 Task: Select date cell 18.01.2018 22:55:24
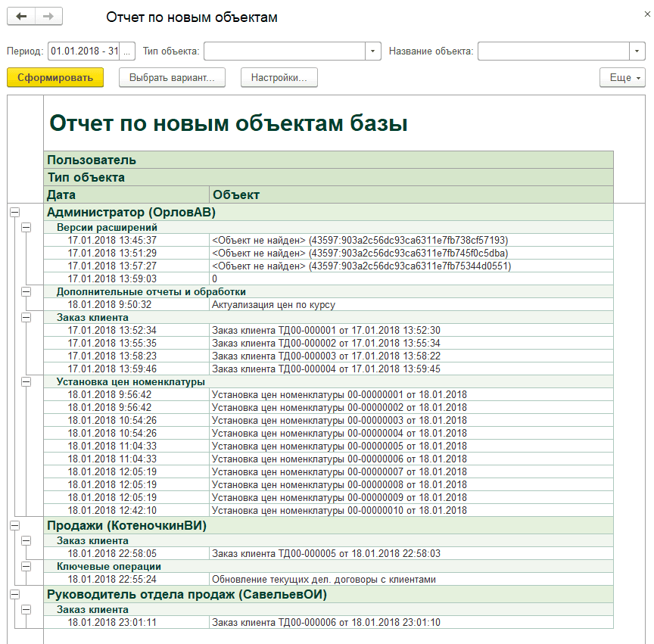pyautogui.click(x=126, y=580)
